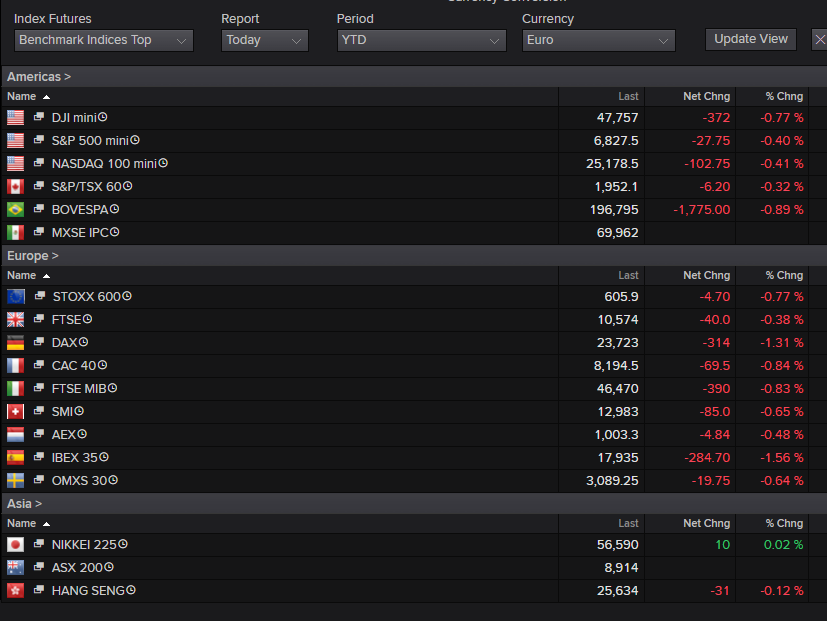Viewport: 827px width, 621px height.
Task: Click the 47,757 last price for DJI mini
Action: point(617,118)
